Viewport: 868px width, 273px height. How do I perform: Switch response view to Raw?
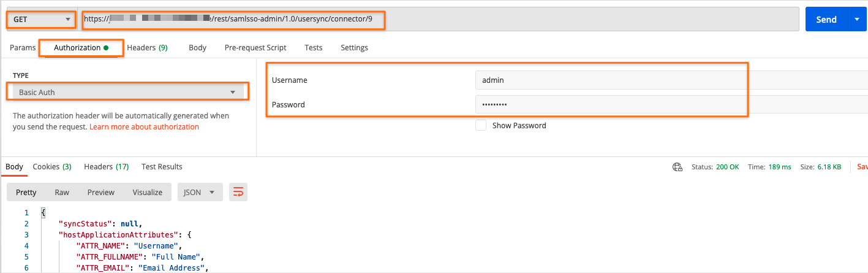pos(62,192)
